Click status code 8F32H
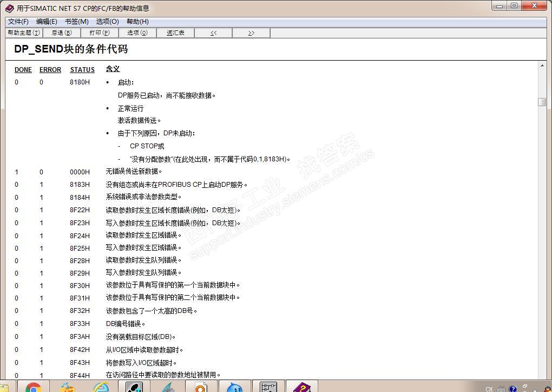Viewport: 552px width, 392px height. (80, 311)
